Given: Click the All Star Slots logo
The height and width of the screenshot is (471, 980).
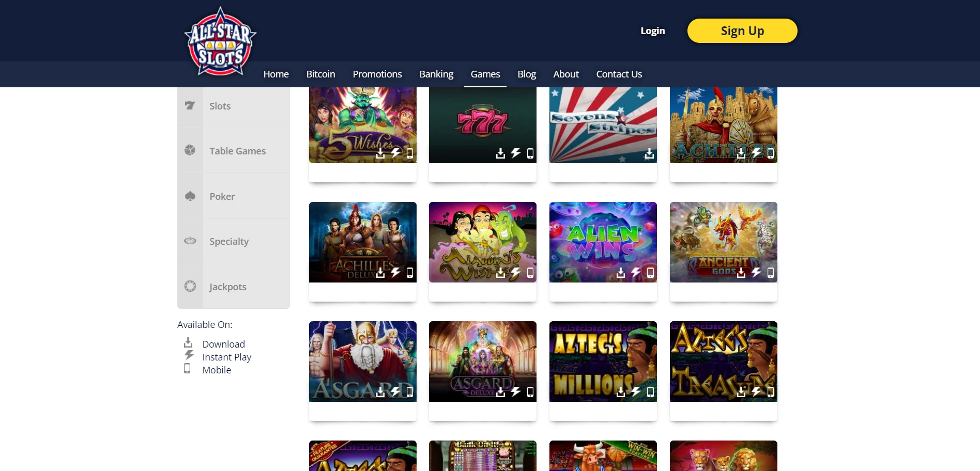Looking at the screenshot, I should [220, 41].
